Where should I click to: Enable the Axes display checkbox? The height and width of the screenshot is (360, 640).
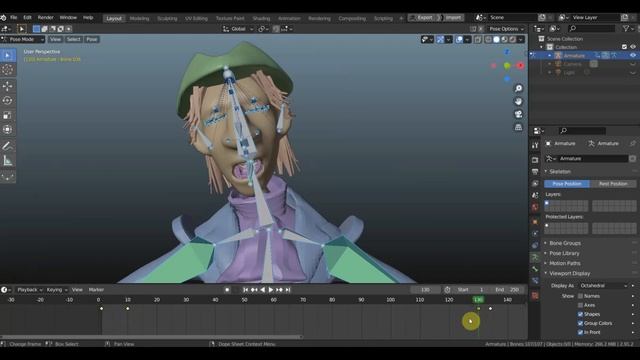pos(580,305)
